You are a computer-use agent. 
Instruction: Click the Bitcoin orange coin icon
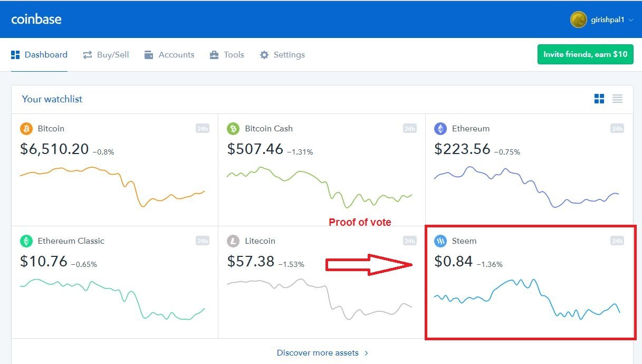click(x=26, y=129)
